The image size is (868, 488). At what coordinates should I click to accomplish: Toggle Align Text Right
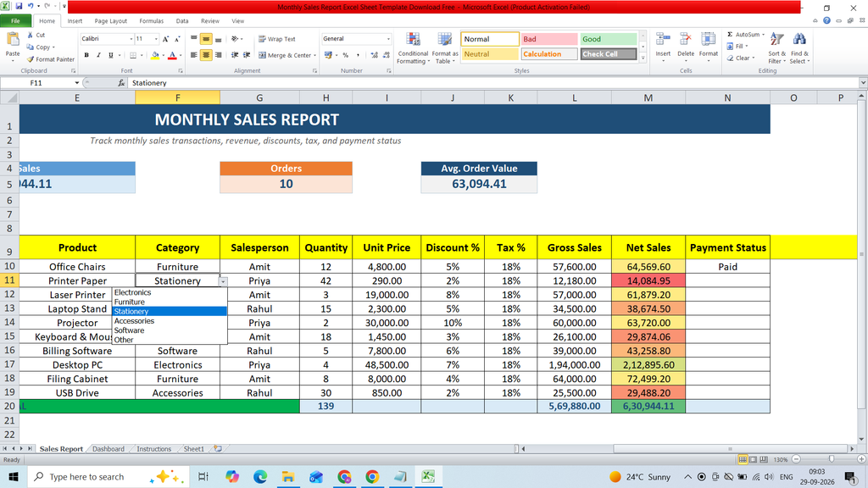(218, 55)
